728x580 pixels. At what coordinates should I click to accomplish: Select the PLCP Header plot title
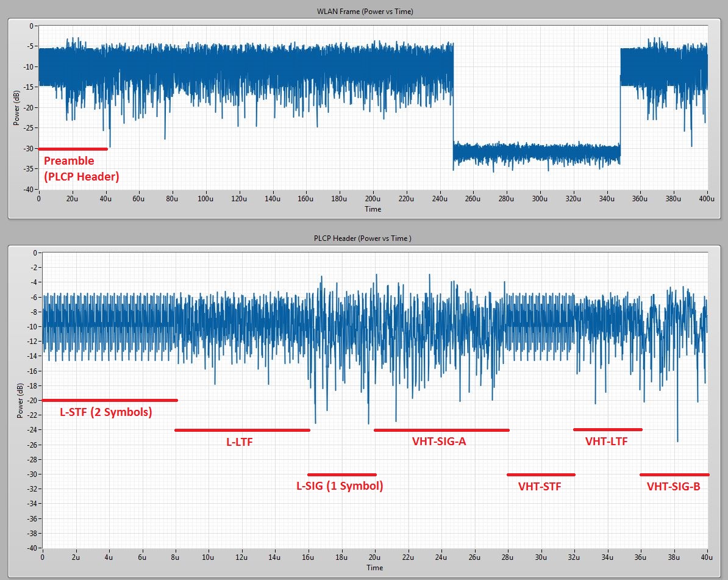coord(362,238)
